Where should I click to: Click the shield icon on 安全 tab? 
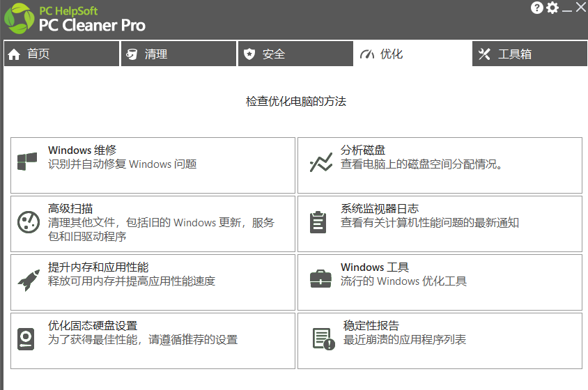(x=249, y=54)
